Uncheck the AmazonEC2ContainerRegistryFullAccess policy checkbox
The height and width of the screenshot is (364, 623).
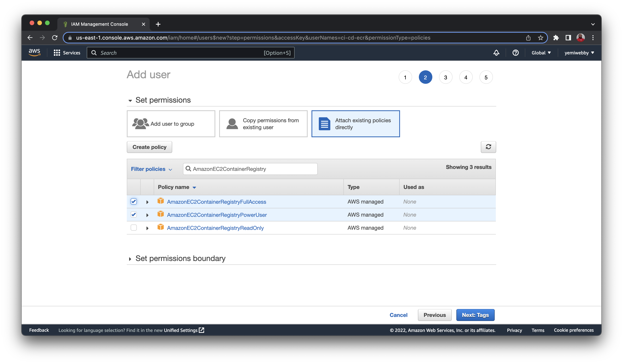pyautogui.click(x=134, y=202)
